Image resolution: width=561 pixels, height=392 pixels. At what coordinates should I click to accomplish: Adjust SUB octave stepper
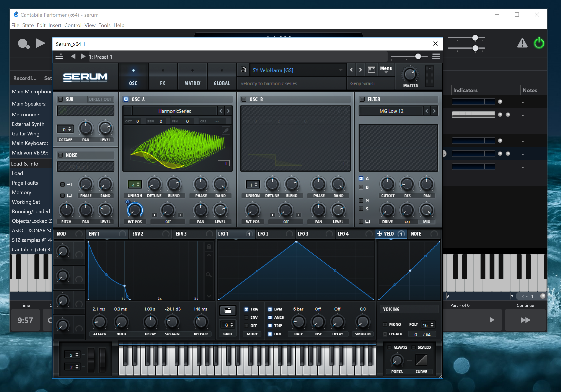[65, 129]
